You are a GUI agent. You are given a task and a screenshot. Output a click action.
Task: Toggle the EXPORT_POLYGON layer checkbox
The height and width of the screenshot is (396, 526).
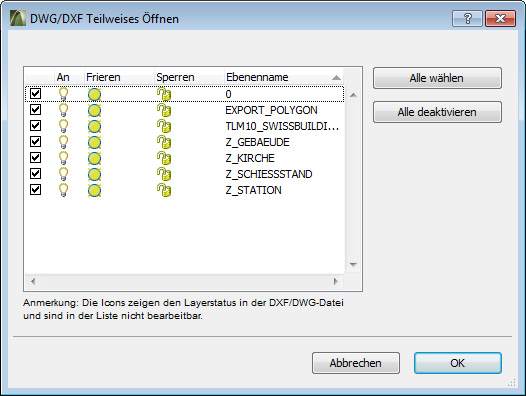pos(36,110)
